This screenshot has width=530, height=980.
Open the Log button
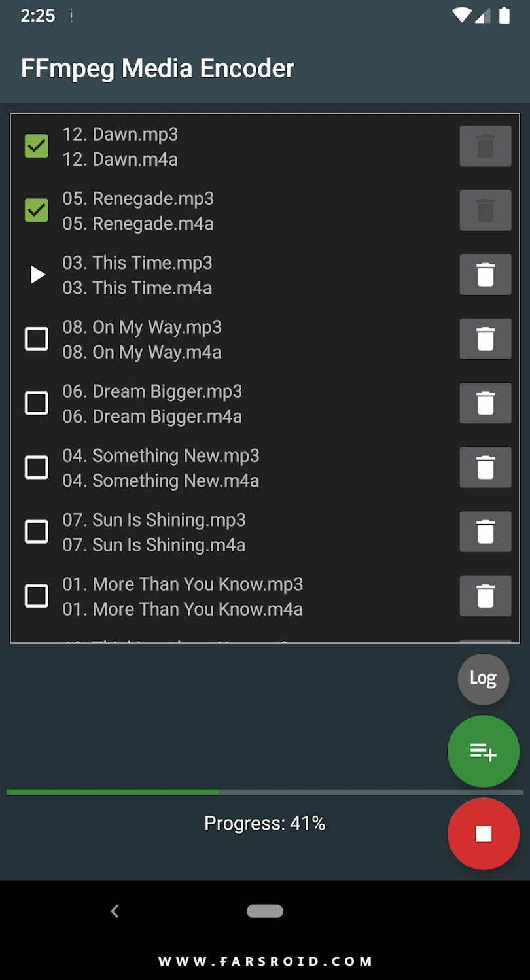[484, 679]
